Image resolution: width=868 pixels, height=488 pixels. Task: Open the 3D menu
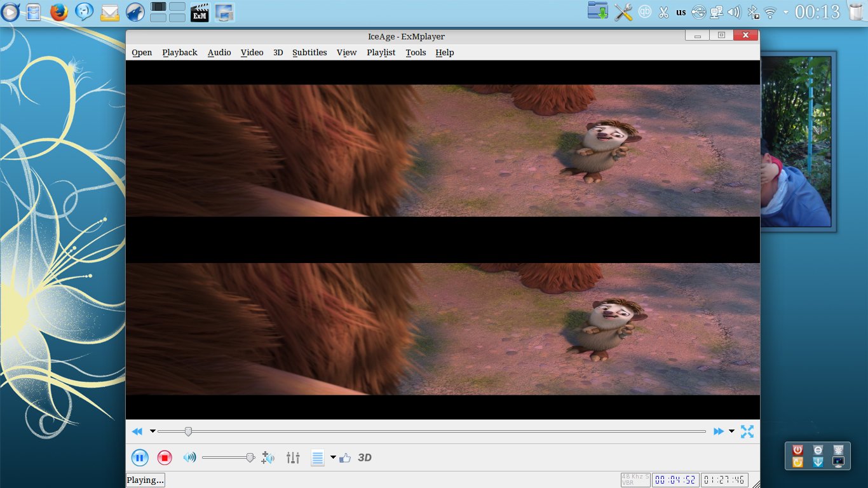(278, 53)
